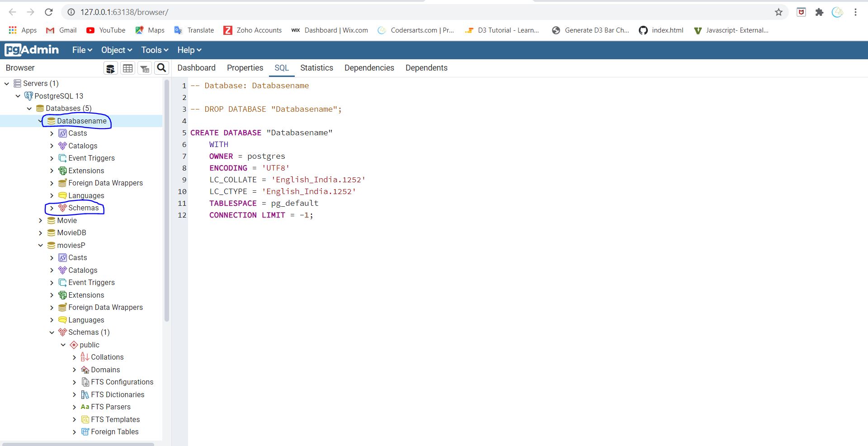Click the Casts icon under Databasename
The width and height of the screenshot is (868, 446).
tap(63, 133)
